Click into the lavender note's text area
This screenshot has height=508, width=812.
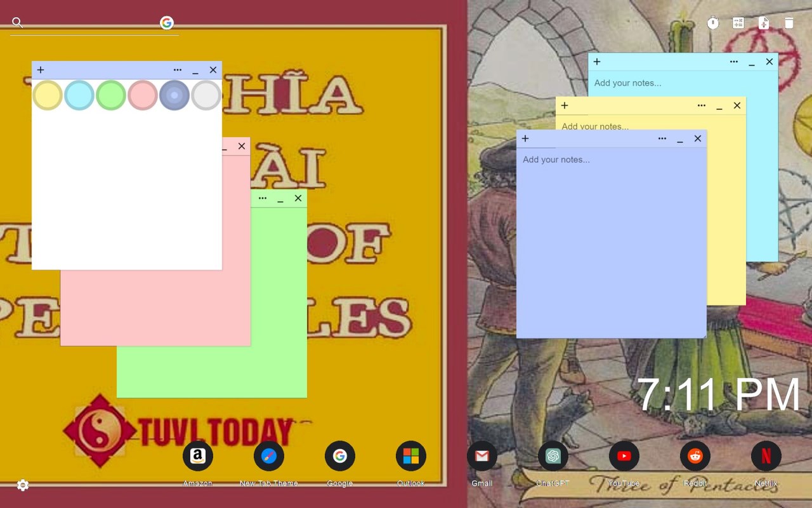tap(612, 243)
